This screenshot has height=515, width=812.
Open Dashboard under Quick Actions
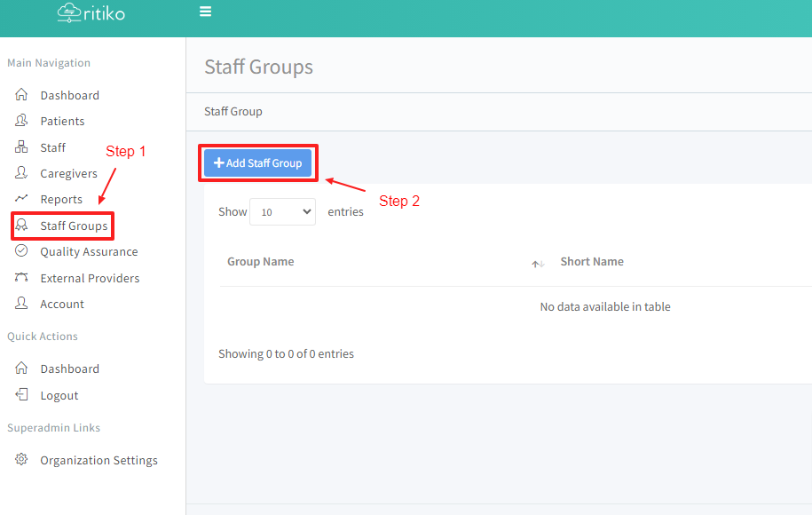(x=69, y=368)
